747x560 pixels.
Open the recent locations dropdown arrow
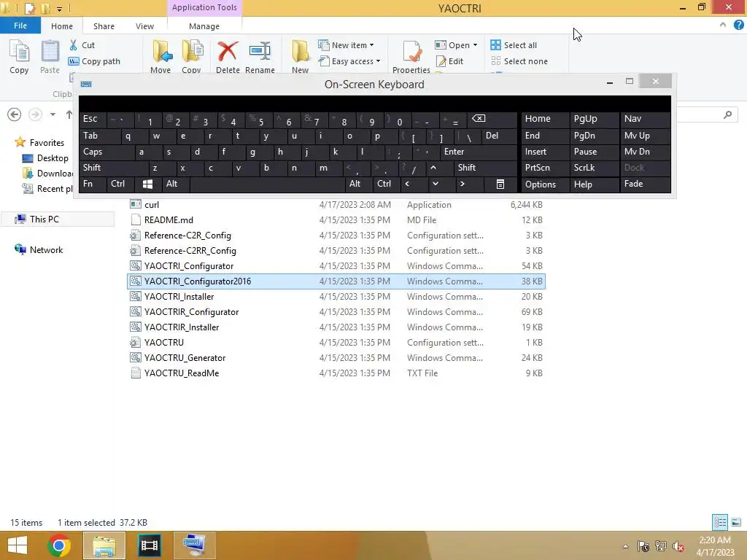tap(53, 114)
